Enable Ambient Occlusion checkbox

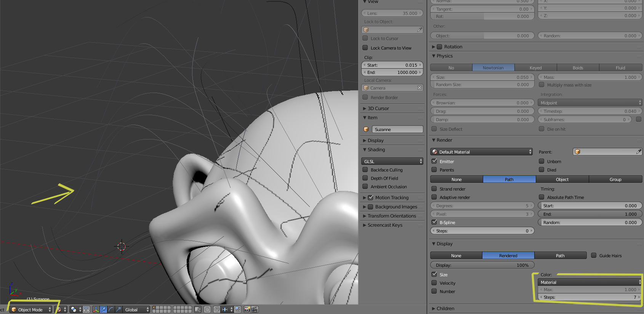[365, 186]
